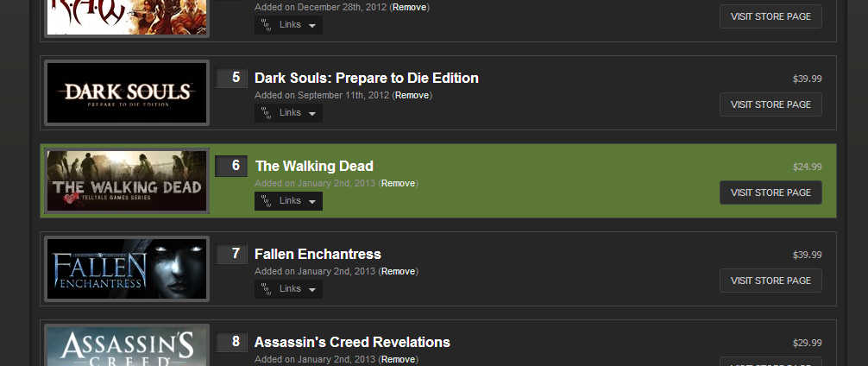Open Links dropdown arrow for The Walking Dead

click(312, 201)
